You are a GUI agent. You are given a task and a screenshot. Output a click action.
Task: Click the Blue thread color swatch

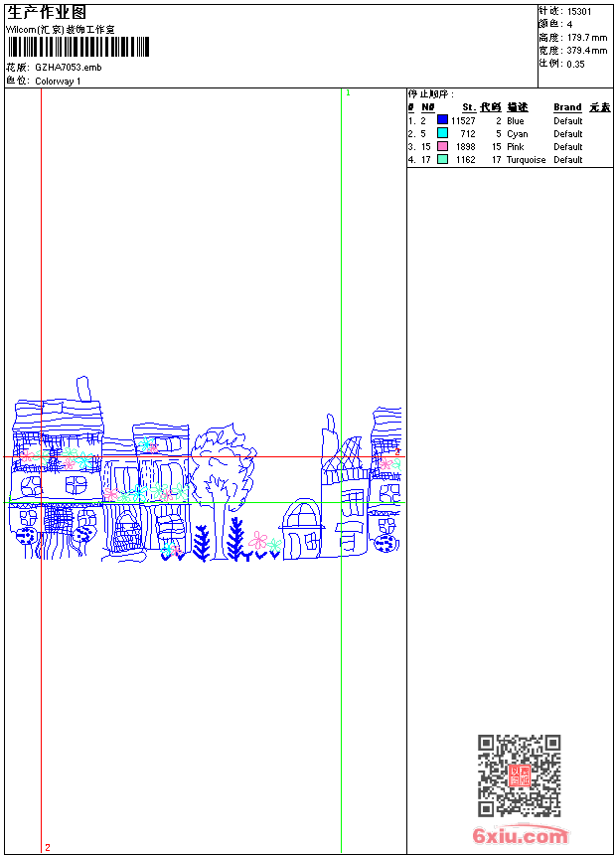(443, 120)
